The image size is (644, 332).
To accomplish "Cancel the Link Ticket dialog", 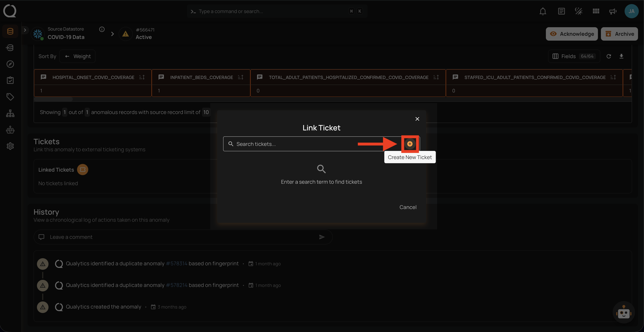I will [408, 207].
